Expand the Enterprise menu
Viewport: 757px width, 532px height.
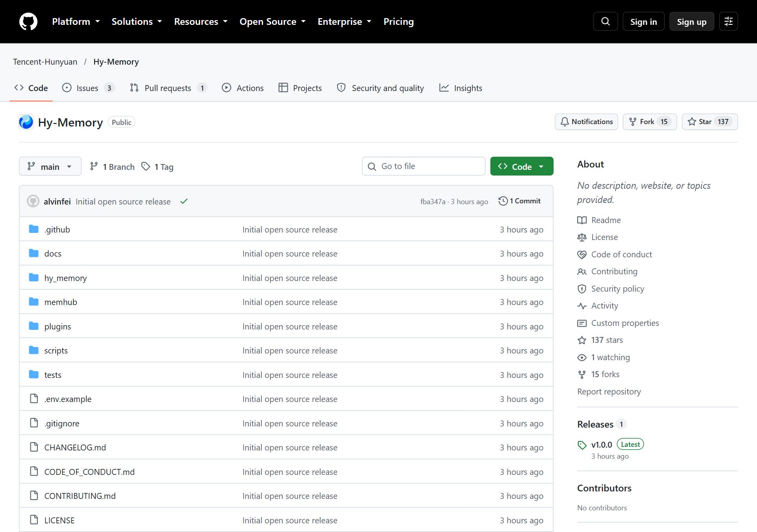tap(345, 22)
